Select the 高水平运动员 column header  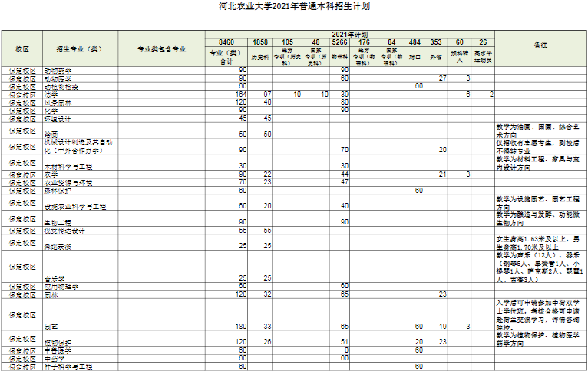(x=482, y=56)
